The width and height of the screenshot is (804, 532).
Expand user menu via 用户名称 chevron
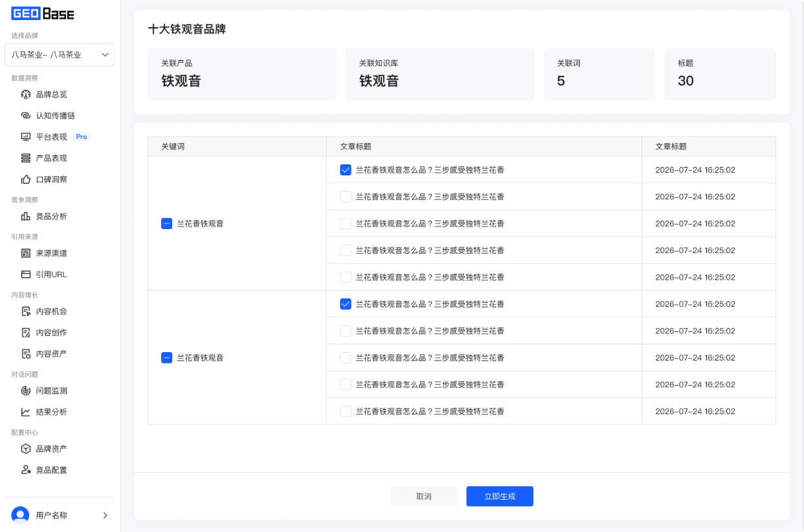tap(106, 516)
